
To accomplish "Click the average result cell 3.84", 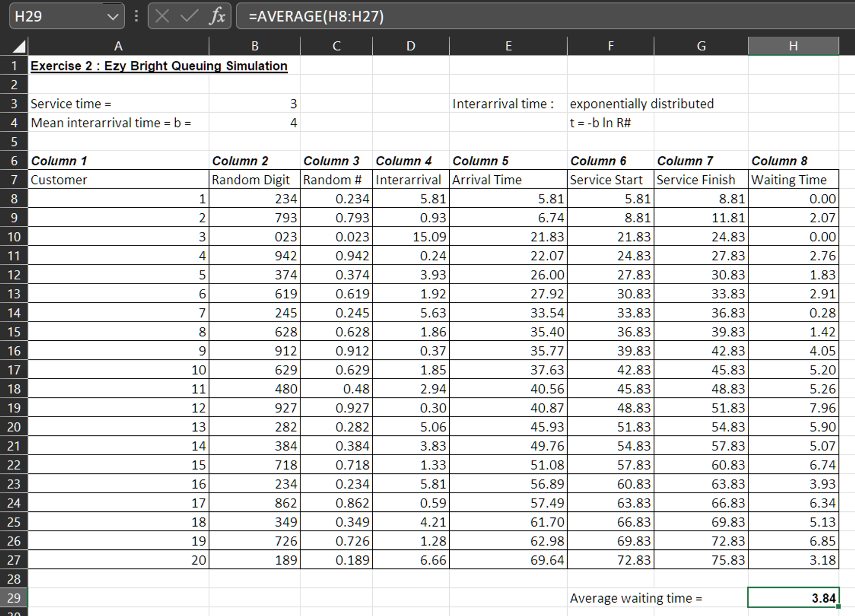I will click(x=793, y=598).
